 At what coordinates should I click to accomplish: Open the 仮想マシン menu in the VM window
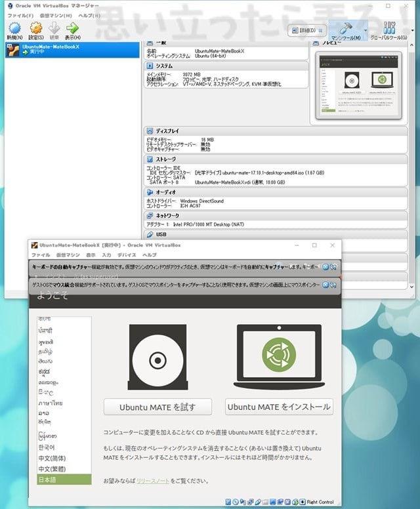(68, 254)
